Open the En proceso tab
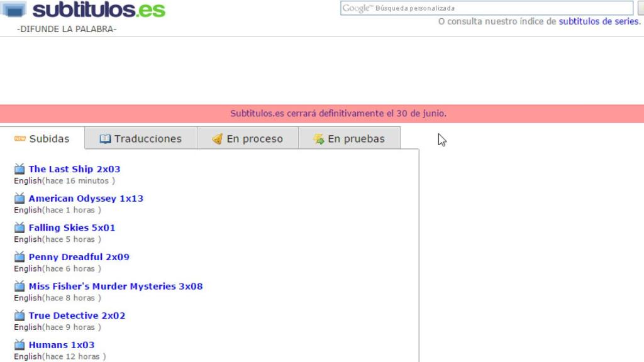Viewport: 644px width, 362px height. click(247, 139)
